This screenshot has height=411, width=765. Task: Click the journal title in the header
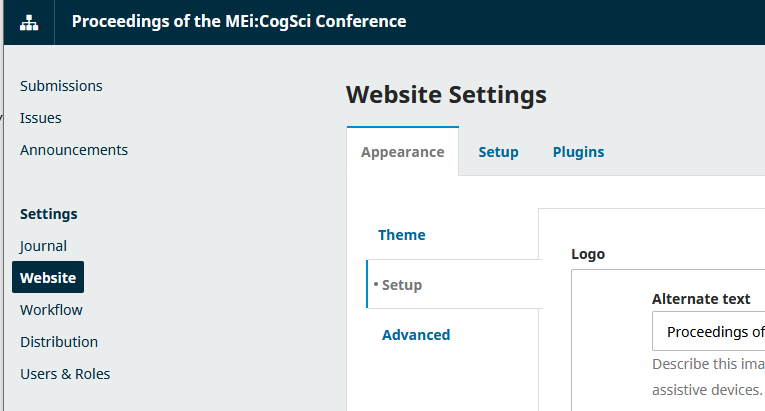[x=239, y=21]
